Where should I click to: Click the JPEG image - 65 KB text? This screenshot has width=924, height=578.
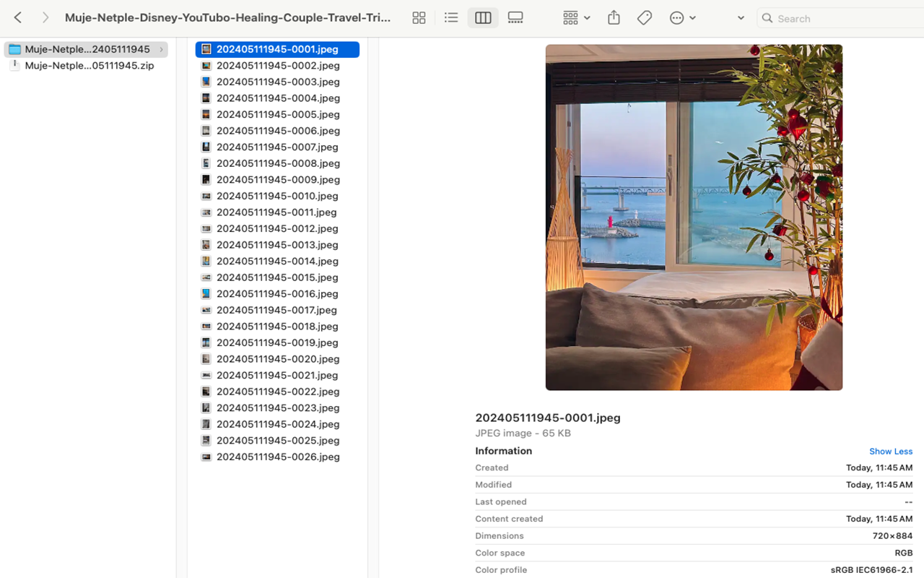pos(523,433)
